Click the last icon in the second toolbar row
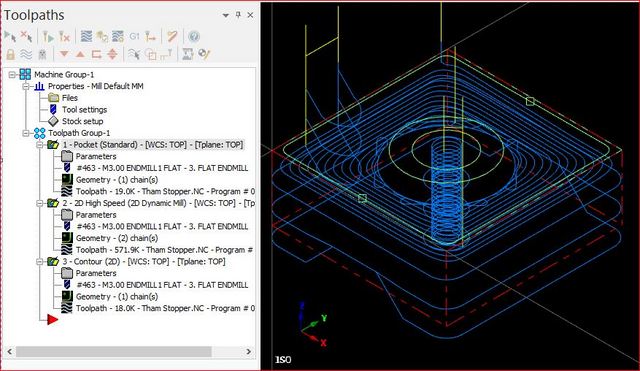Screen dimensions: 640x371 tap(204, 54)
